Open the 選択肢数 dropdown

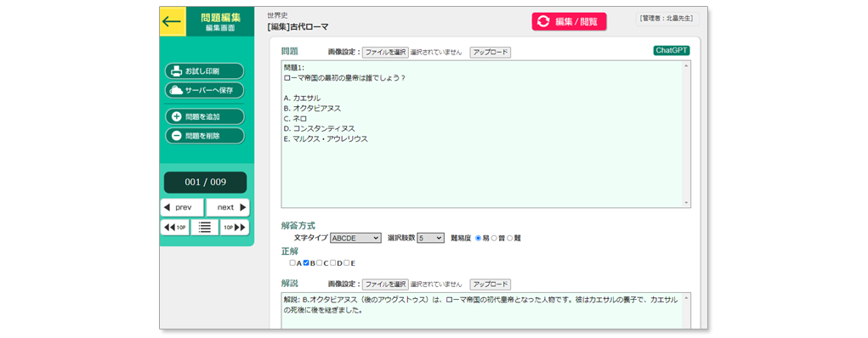coord(431,238)
